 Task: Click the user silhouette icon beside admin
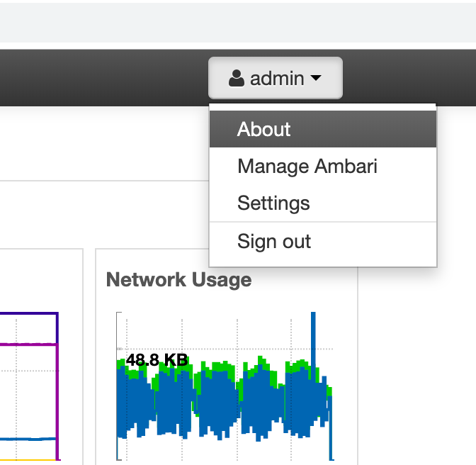pyautogui.click(x=237, y=79)
